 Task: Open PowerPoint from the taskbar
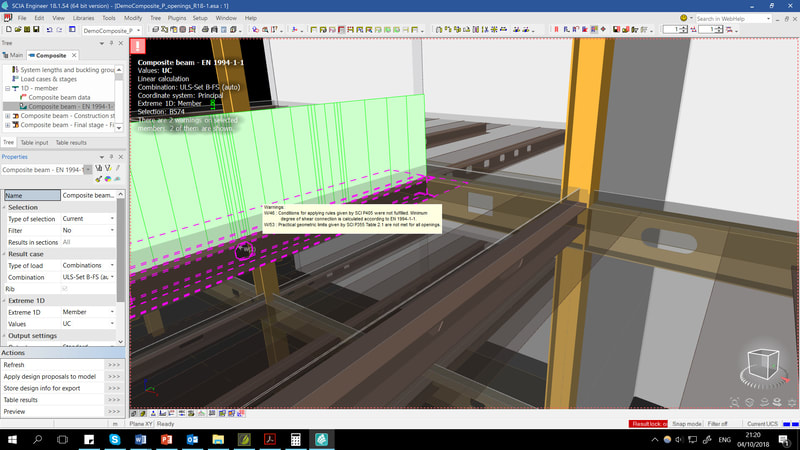coord(166,439)
